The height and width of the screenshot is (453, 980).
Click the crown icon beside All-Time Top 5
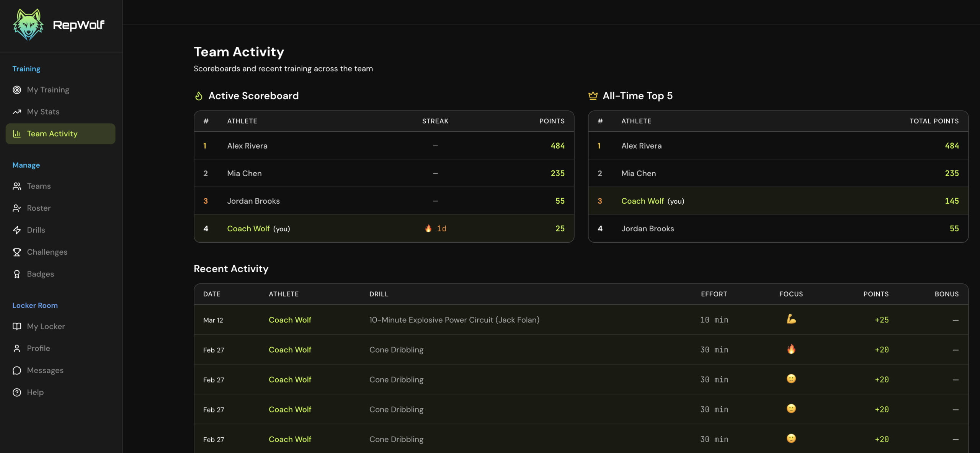[x=593, y=96]
